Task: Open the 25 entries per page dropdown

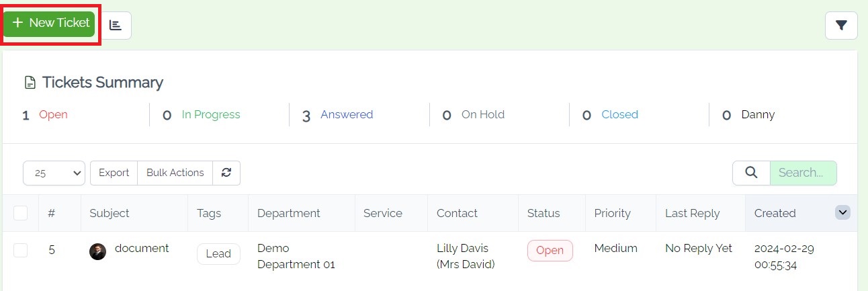Action: [54, 173]
